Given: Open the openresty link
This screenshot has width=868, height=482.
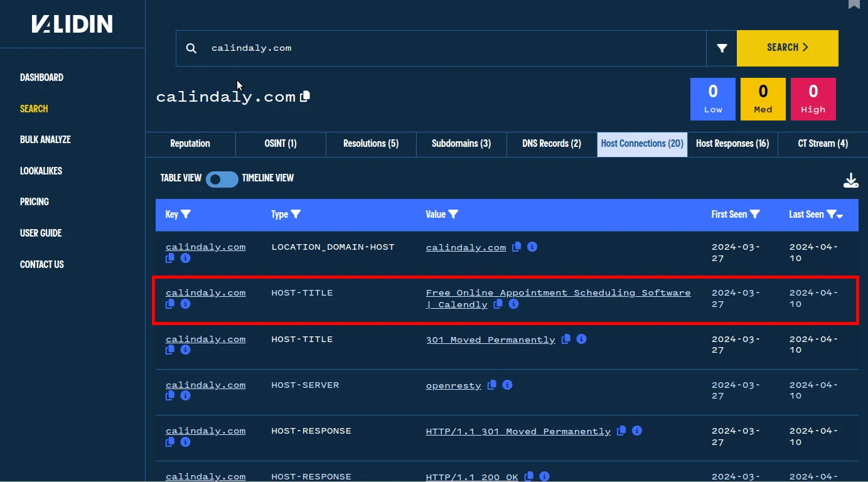Looking at the screenshot, I should pyautogui.click(x=454, y=385).
